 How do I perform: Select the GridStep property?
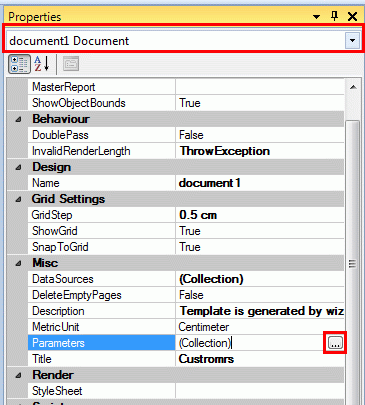102,215
